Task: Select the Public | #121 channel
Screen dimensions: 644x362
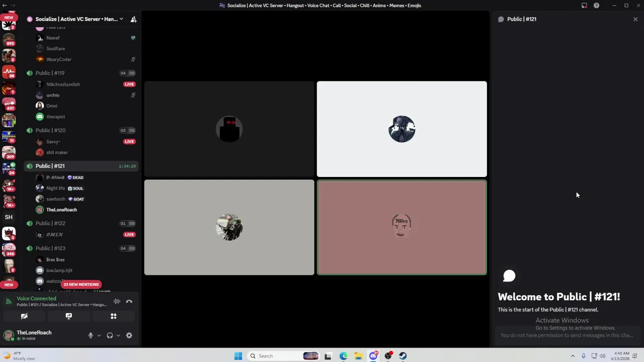Action: 81,166
